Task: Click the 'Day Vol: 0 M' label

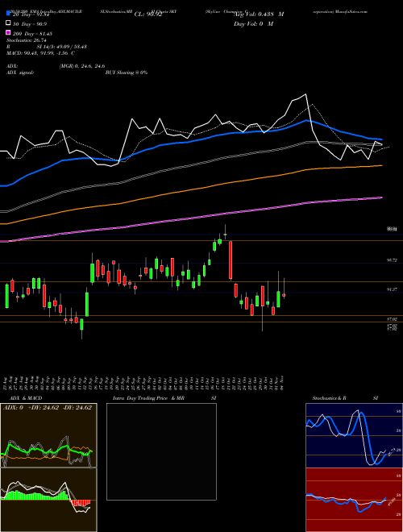Action: tap(253, 23)
